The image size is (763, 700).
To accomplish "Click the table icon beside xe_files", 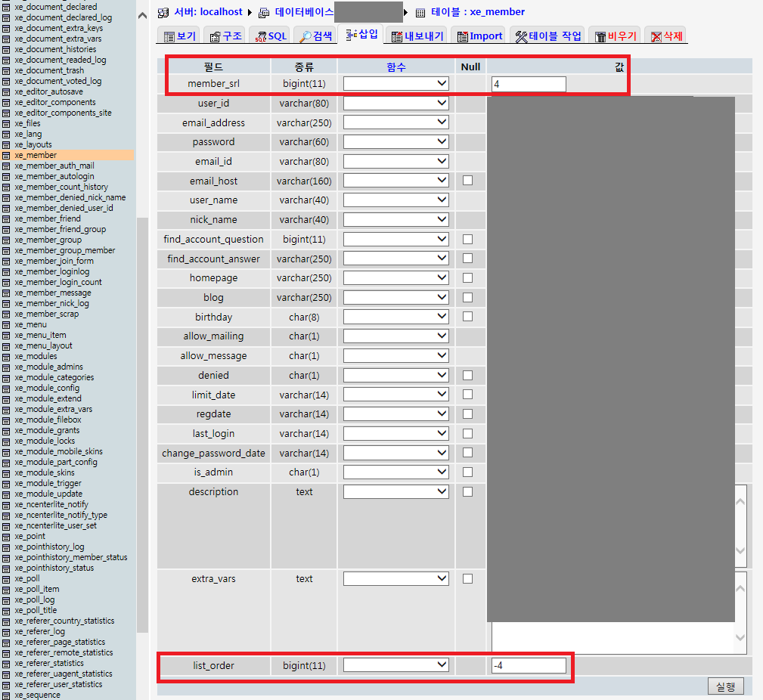I will pyautogui.click(x=7, y=123).
